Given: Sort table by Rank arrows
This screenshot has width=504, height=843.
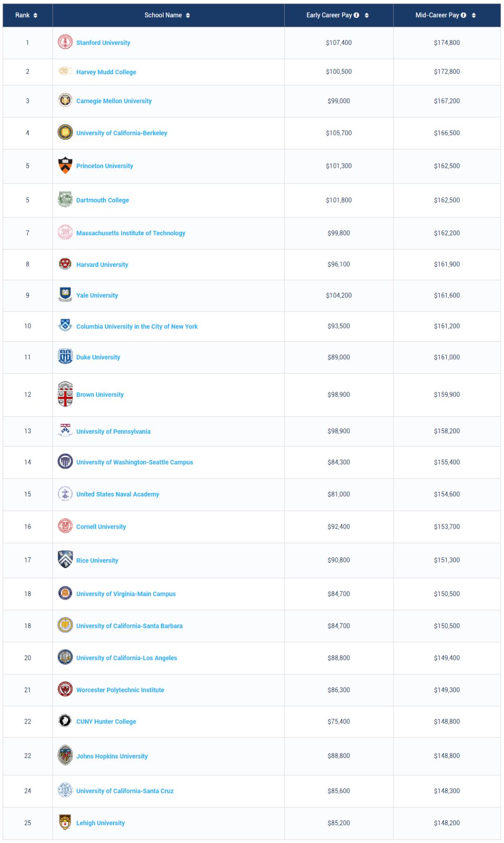Looking at the screenshot, I should [x=35, y=15].
